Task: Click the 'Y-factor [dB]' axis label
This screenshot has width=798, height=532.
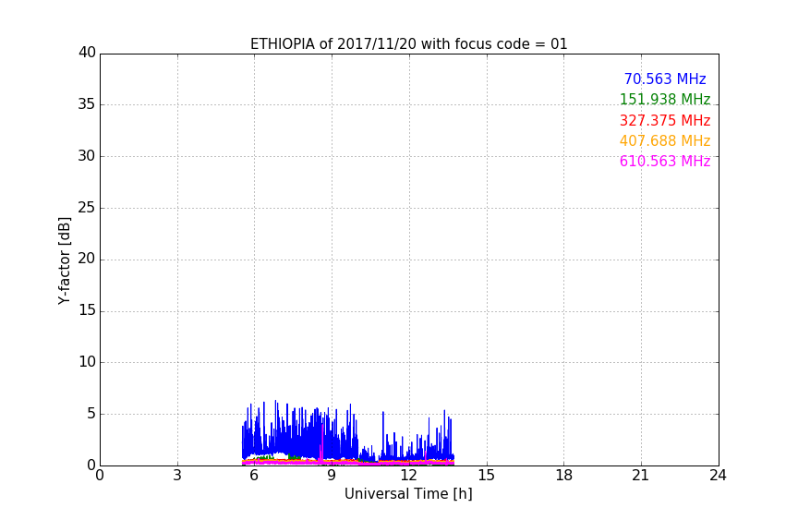Action: [x=64, y=260]
